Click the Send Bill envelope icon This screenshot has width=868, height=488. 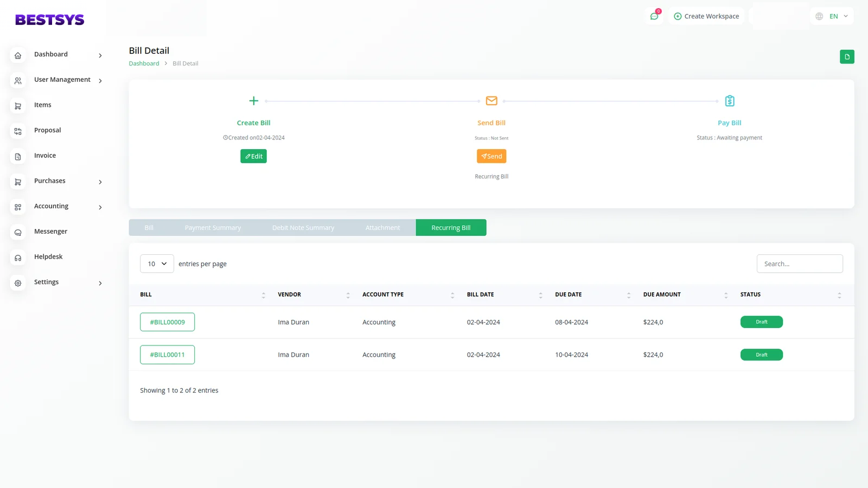492,101
